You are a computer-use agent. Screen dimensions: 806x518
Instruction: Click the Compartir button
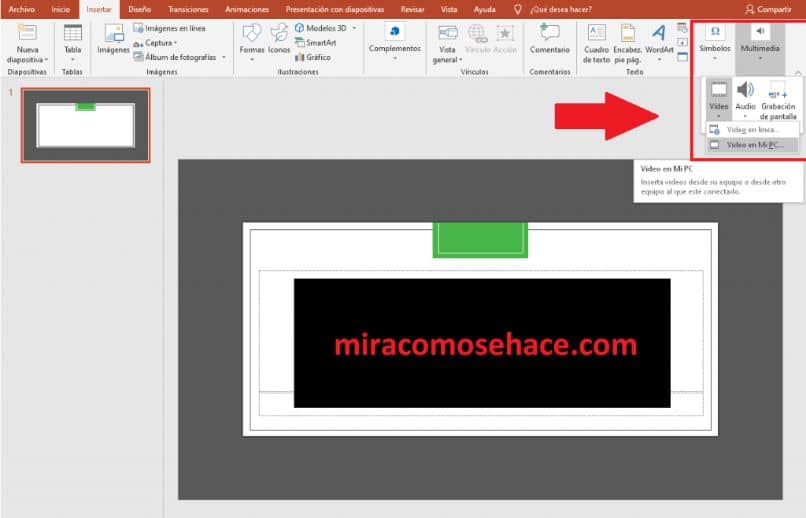(x=768, y=9)
